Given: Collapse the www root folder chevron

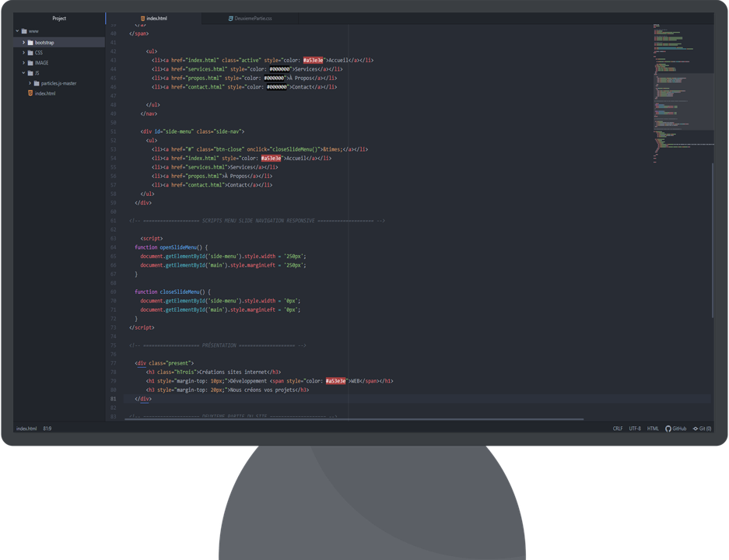Looking at the screenshot, I should coord(16,31).
